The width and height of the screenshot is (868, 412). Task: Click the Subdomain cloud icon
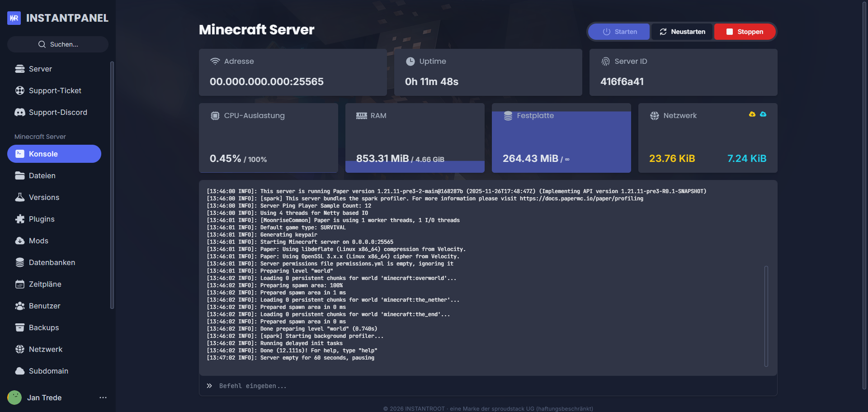click(20, 371)
